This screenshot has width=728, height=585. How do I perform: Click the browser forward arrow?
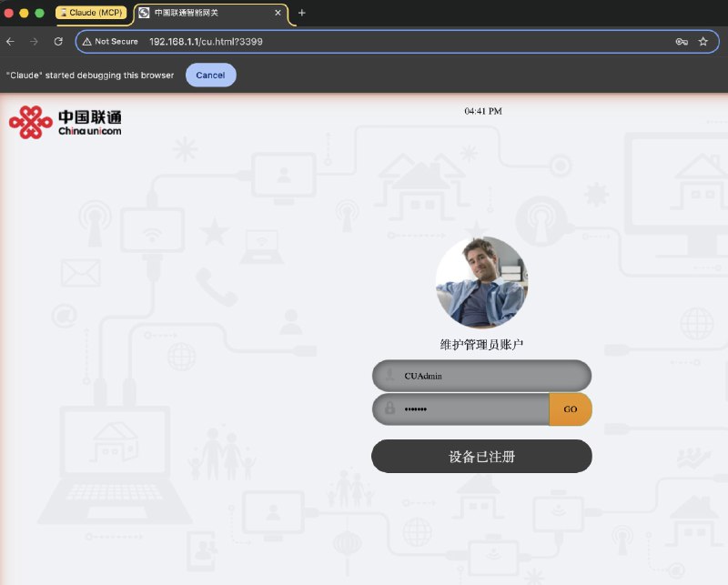(35, 42)
